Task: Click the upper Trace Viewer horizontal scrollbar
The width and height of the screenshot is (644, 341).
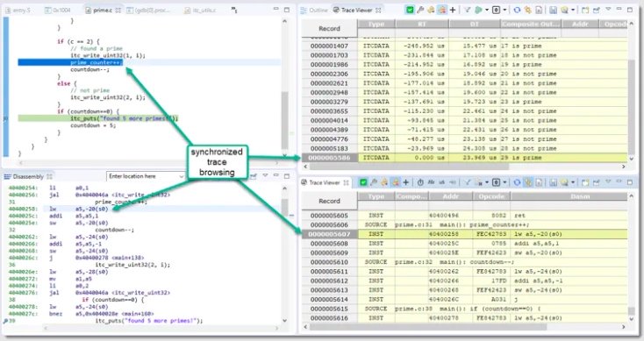Action: tap(409, 167)
